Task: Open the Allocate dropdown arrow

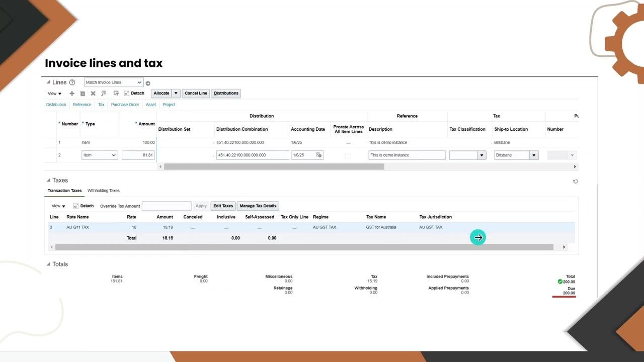Action: click(x=176, y=94)
